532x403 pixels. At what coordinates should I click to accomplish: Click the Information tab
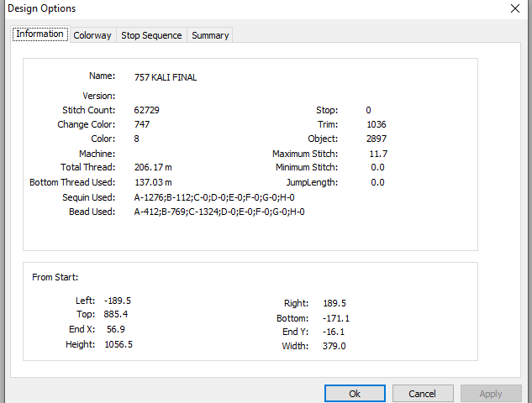tap(40, 34)
